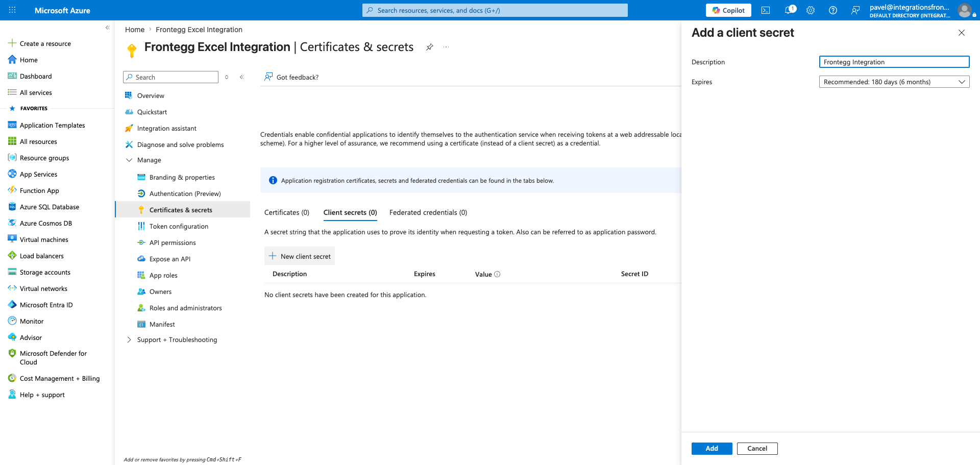Select the Client secrets (0) tab
This screenshot has height=465, width=980.
[x=350, y=212]
